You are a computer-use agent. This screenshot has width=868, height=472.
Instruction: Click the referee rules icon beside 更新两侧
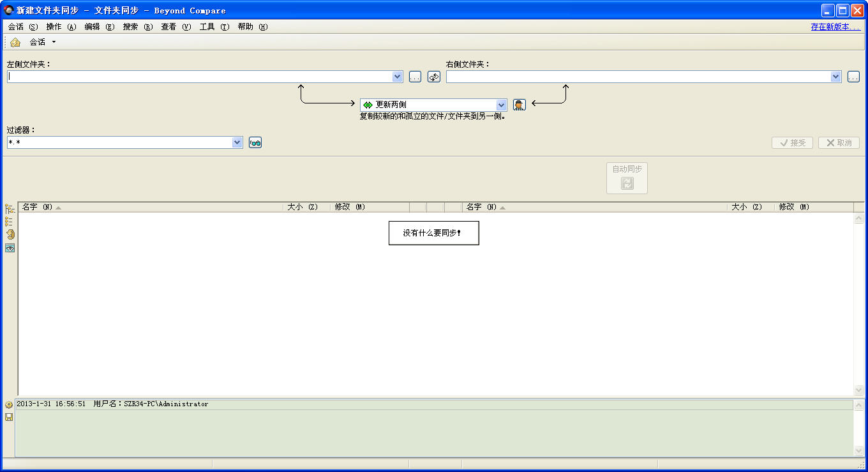coord(520,105)
